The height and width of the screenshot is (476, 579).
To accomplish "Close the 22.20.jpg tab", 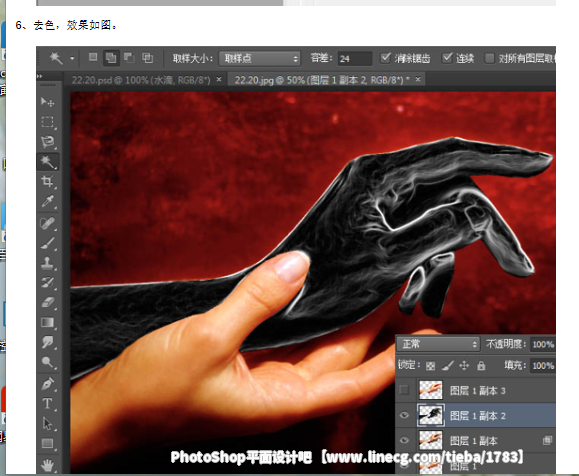I will point(418,79).
